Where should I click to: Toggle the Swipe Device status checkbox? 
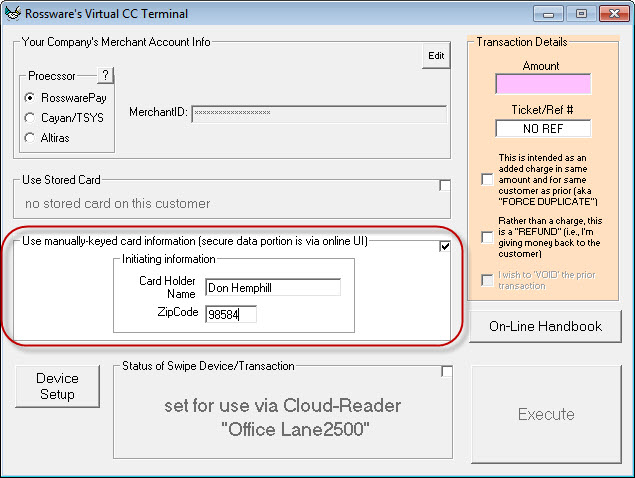tap(446, 372)
